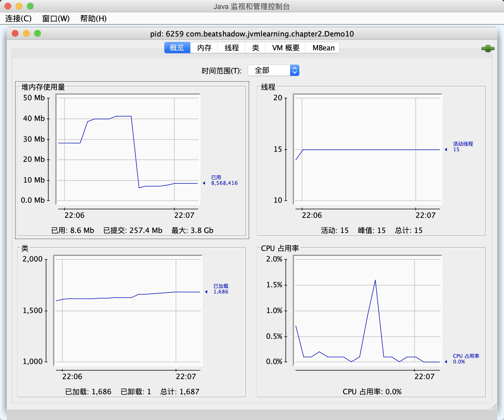Viewport: 504px width, 420px height.
Task: Click the blue stepper arrows of time range
Action: [295, 70]
